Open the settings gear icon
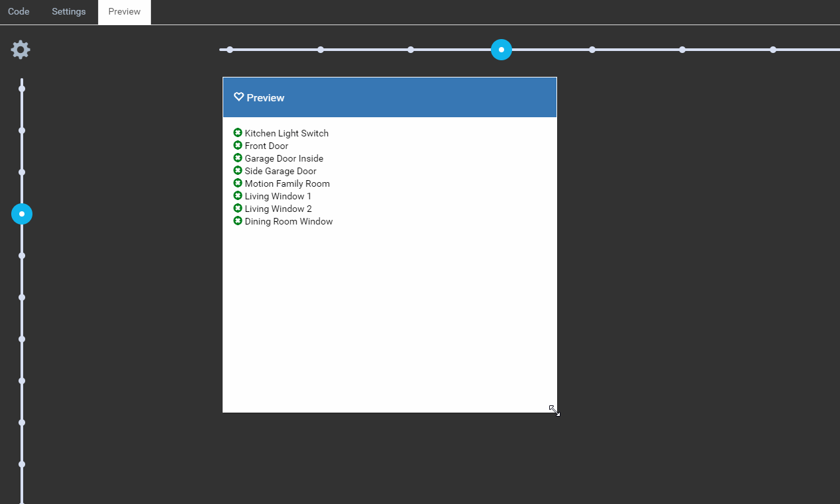Viewport: 840px width, 504px height. coord(20,49)
